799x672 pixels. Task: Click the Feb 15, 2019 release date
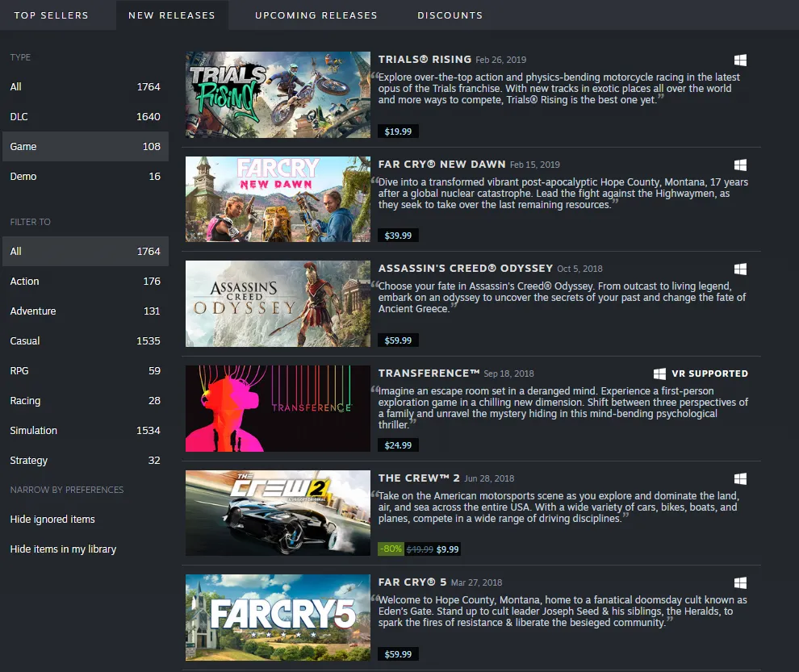coord(535,165)
